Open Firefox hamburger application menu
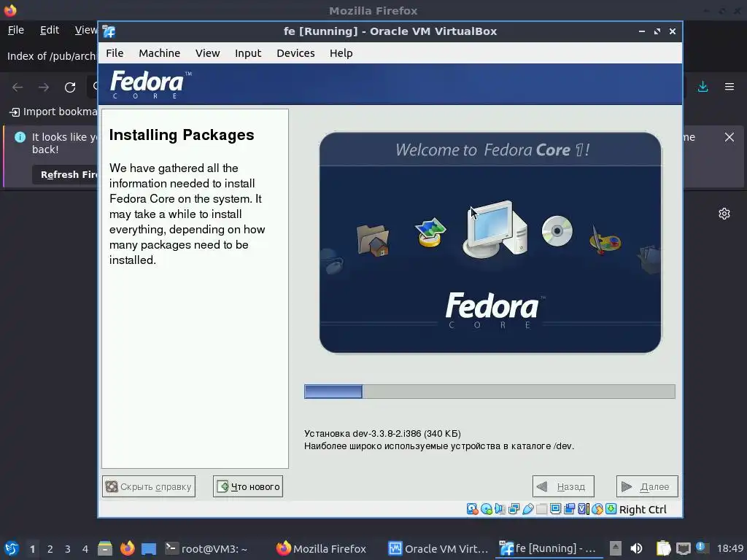 point(729,87)
